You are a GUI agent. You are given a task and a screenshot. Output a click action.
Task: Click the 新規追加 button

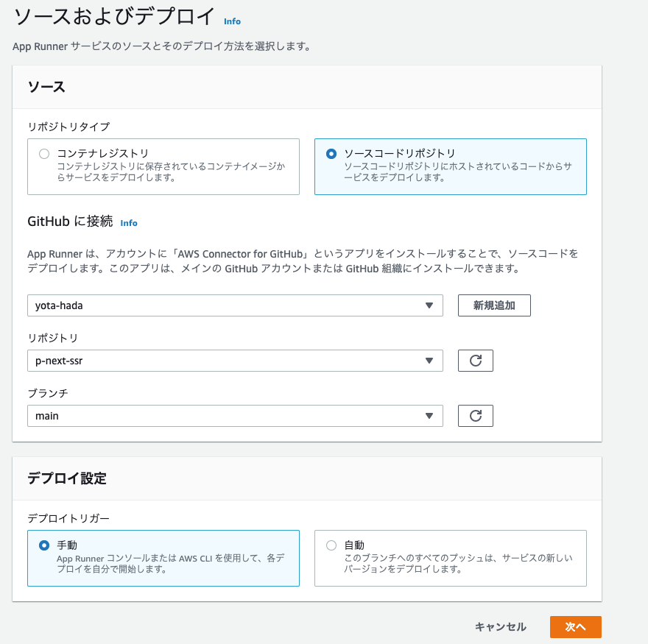click(x=494, y=305)
